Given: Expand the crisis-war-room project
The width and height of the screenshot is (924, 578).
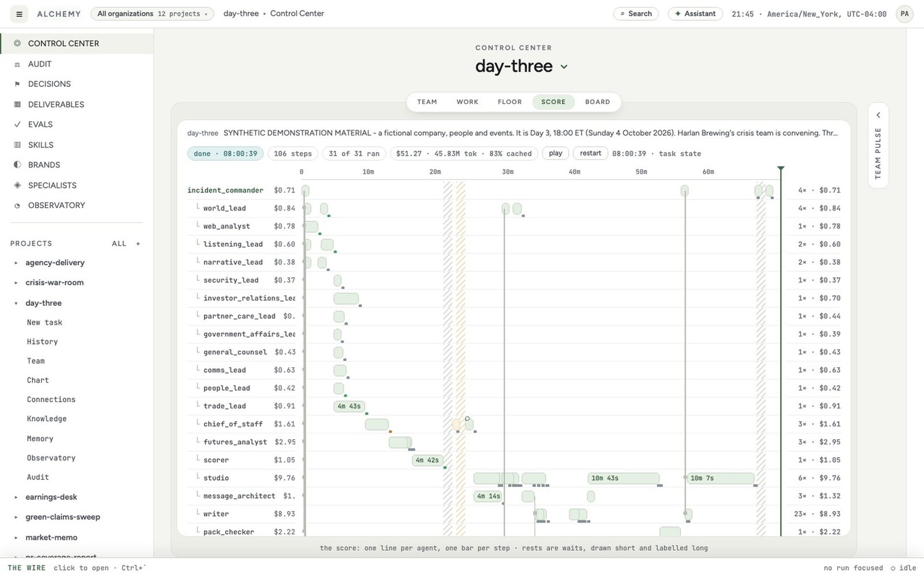Looking at the screenshot, I should coord(16,283).
